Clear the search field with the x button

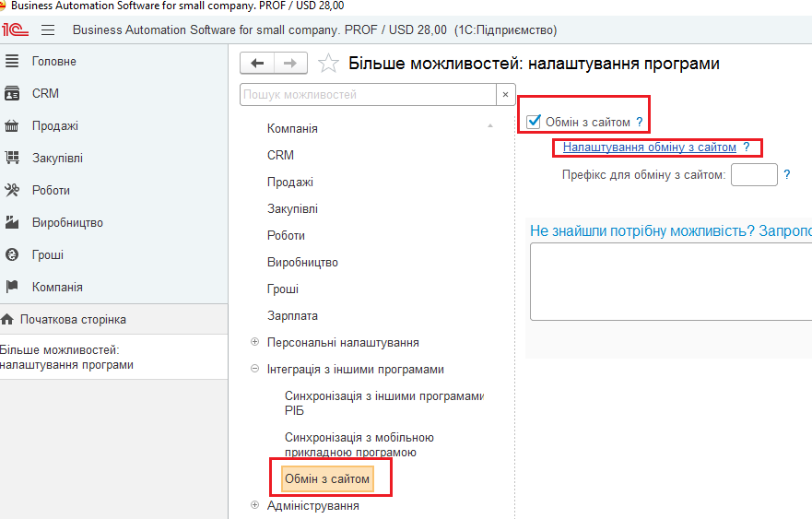[x=505, y=95]
